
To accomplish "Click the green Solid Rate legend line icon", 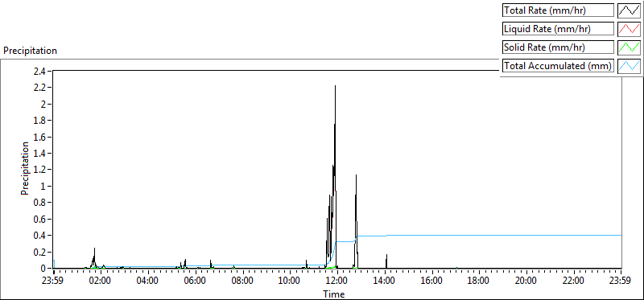I will (629, 47).
